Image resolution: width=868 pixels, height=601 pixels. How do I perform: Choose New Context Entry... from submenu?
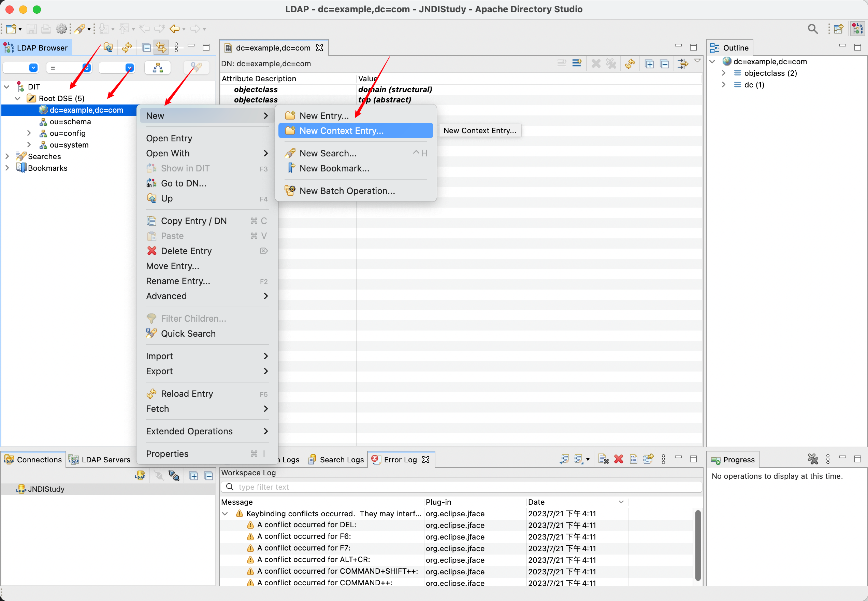(x=356, y=131)
